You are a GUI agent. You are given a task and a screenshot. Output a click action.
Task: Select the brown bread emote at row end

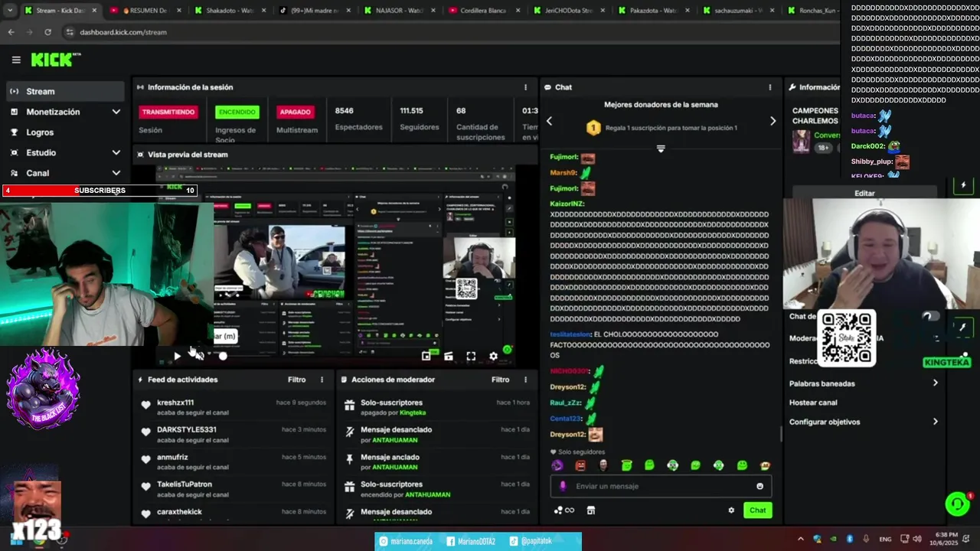click(765, 465)
